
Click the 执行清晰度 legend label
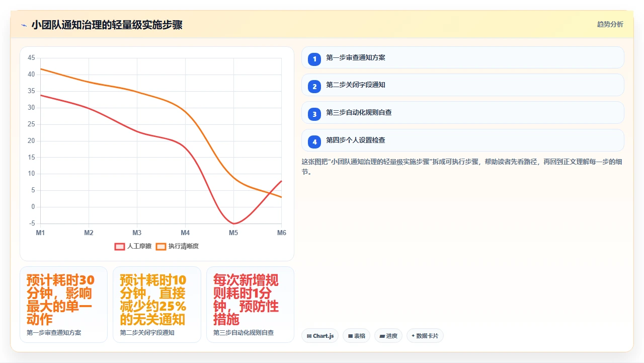(184, 246)
